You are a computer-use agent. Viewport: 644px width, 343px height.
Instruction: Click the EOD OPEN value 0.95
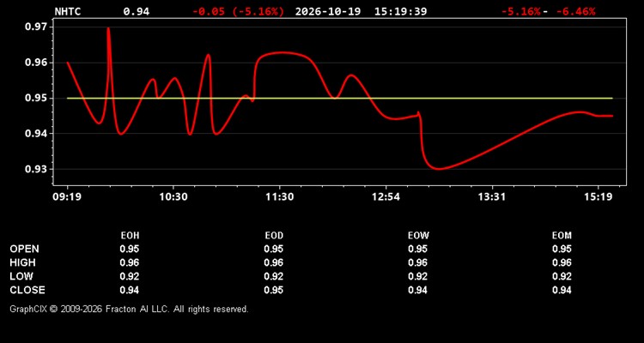[274, 249]
